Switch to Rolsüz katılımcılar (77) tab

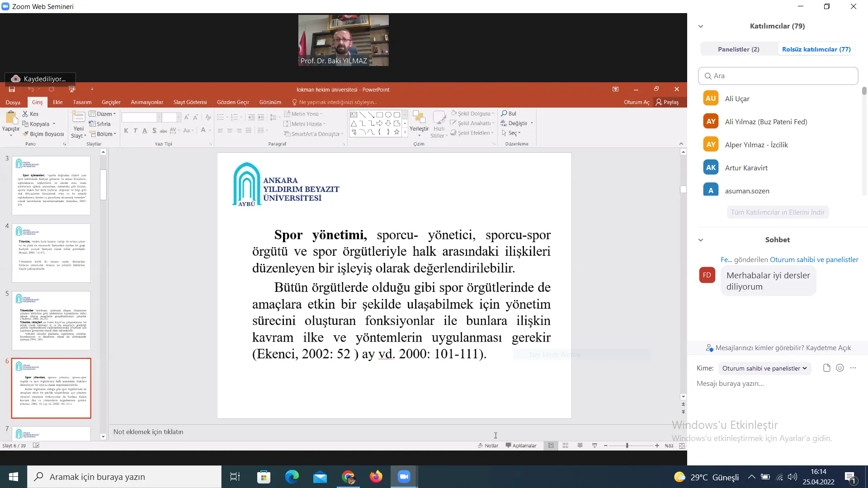(x=816, y=49)
